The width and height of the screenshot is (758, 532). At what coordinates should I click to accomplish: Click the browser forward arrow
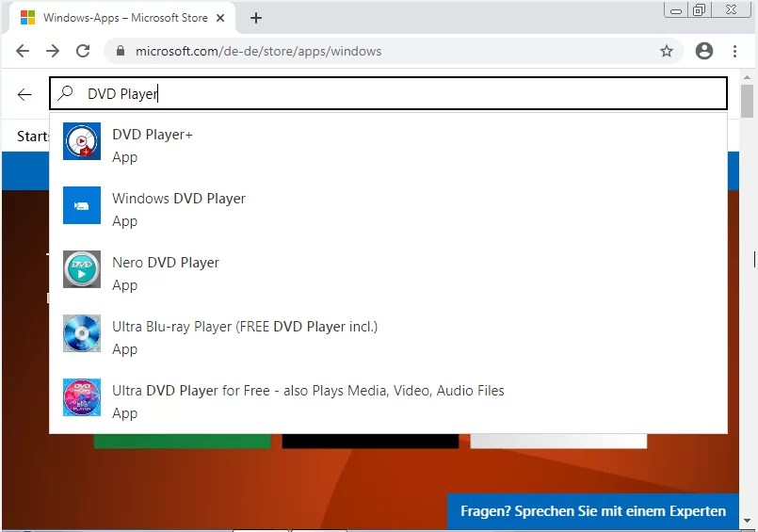point(53,51)
